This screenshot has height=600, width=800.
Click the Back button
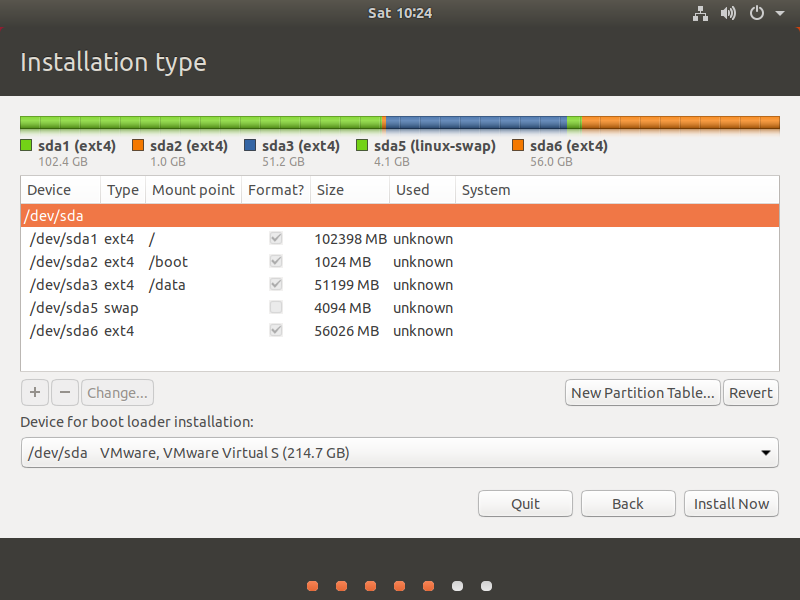[x=628, y=503]
